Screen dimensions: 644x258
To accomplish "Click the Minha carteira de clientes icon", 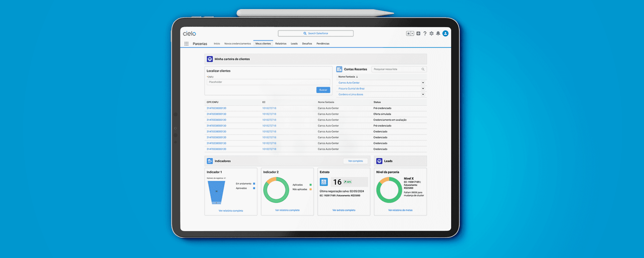I will (210, 59).
